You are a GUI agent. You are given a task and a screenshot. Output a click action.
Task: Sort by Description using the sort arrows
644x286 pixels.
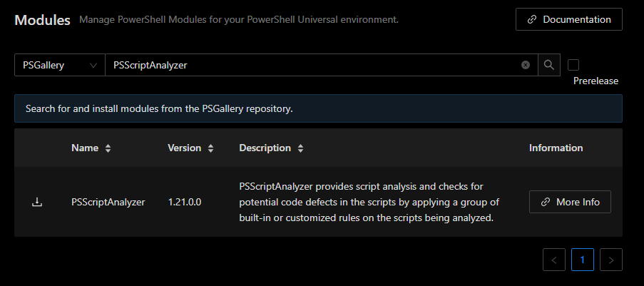tap(301, 148)
